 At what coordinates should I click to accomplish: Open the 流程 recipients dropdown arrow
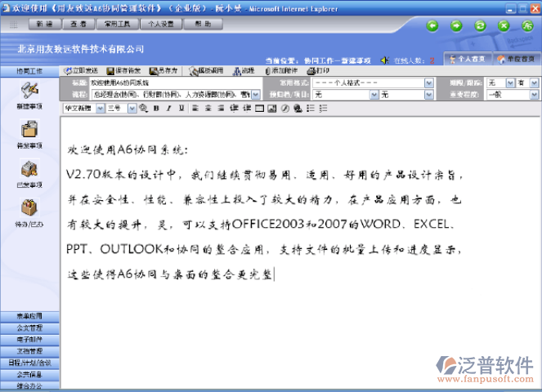(256, 94)
